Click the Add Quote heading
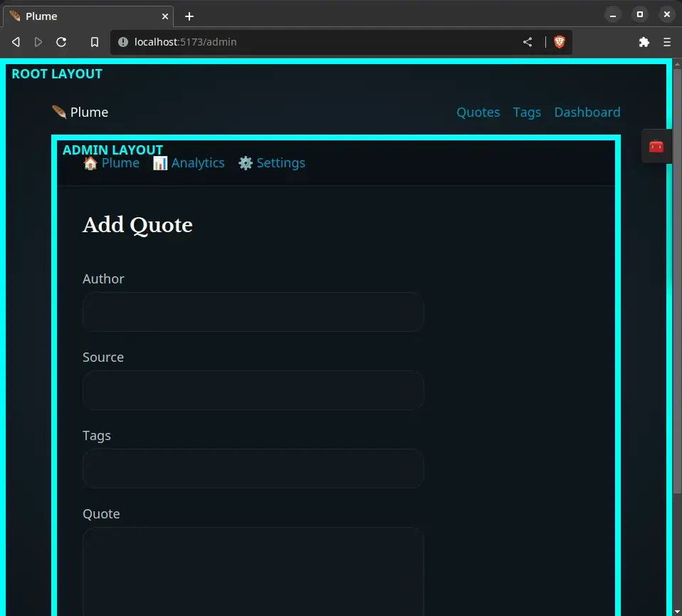 [x=137, y=225]
